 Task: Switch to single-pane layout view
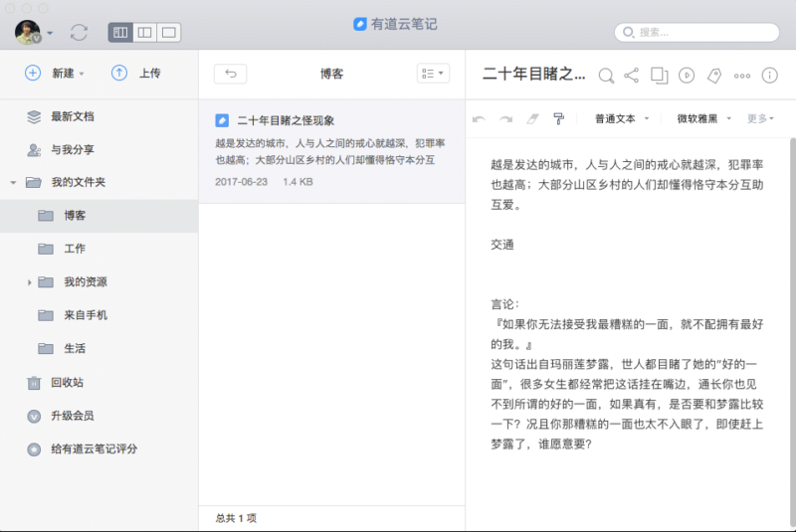169,33
